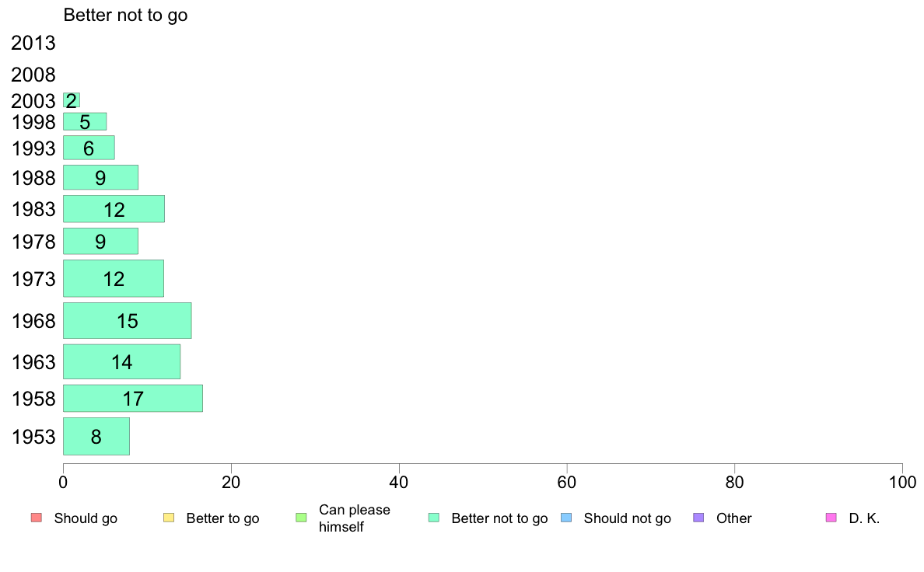Click the 1968 bar showing 15
This screenshot has height=572, width=924.
[128, 320]
